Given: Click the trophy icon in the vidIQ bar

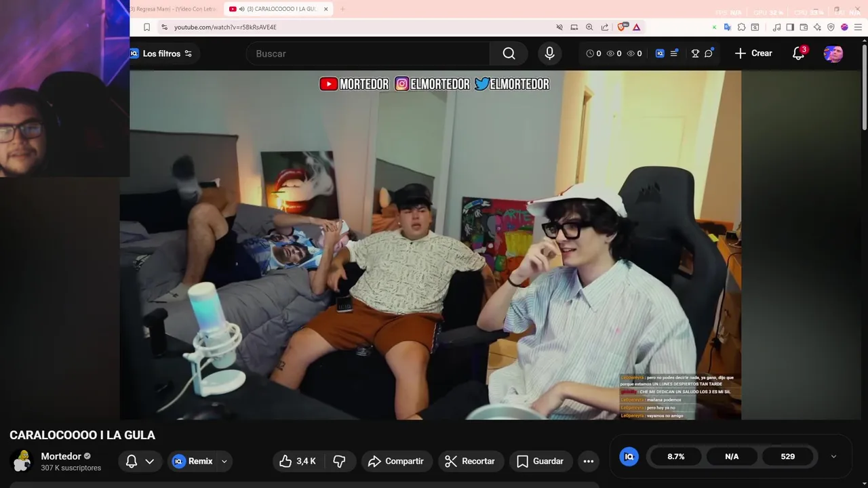Looking at the screenshot, I should [695, 54].
